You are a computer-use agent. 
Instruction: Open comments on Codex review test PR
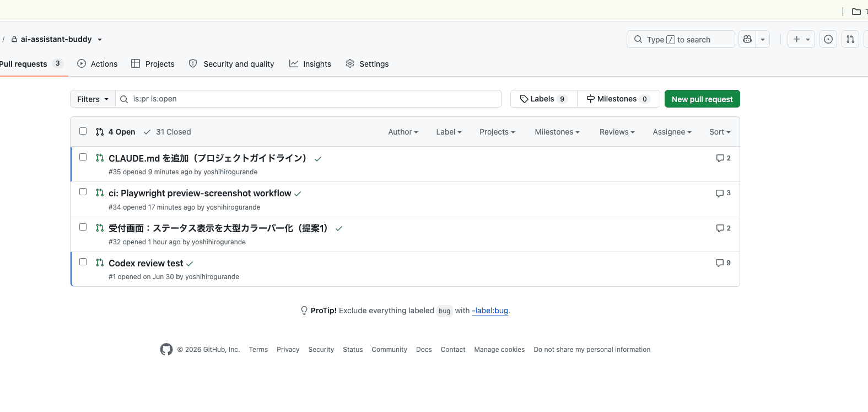click(723, 263)
